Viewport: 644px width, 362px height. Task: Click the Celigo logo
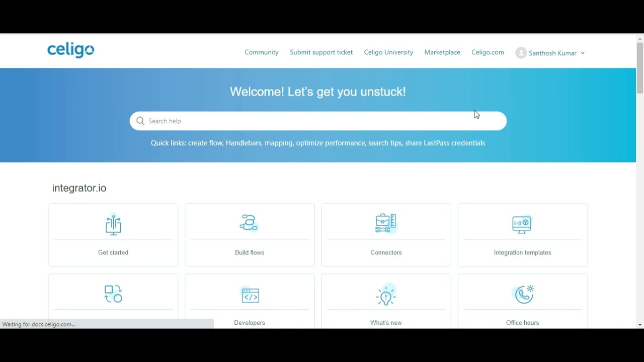click(70, 50)
